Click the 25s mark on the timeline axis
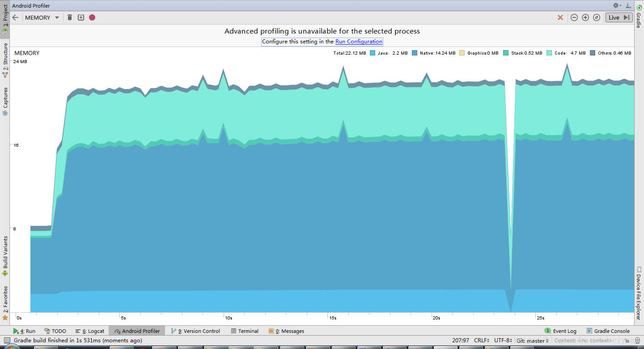Screen dimensions: 644x349 click(x=540, y=318)
